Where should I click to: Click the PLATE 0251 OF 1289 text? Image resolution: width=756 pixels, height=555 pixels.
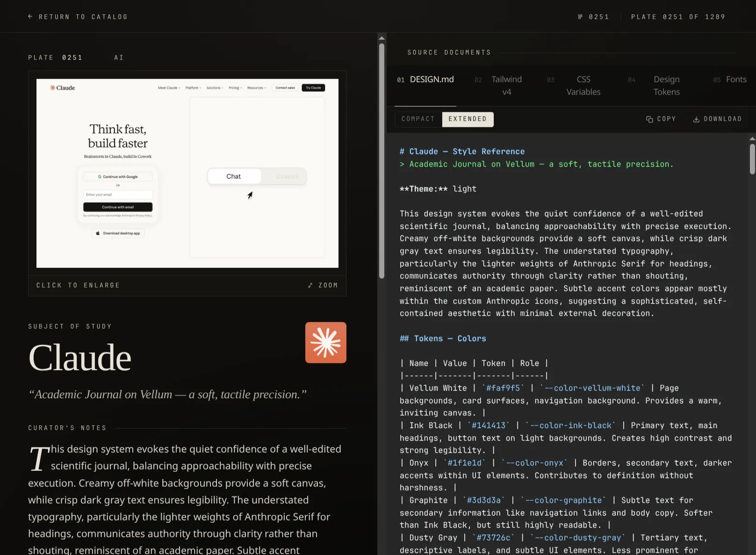[678, 17]
